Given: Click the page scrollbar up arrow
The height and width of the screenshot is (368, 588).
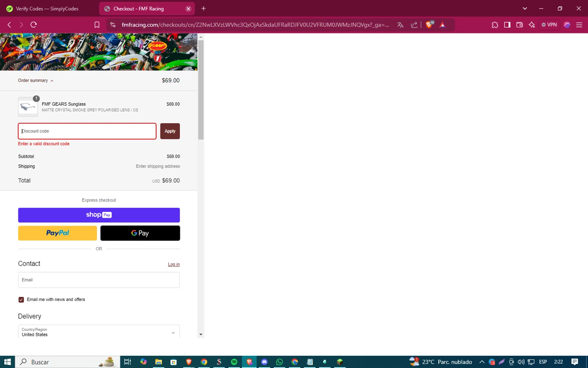Looking at the screenshot, I should coord(201,37).
